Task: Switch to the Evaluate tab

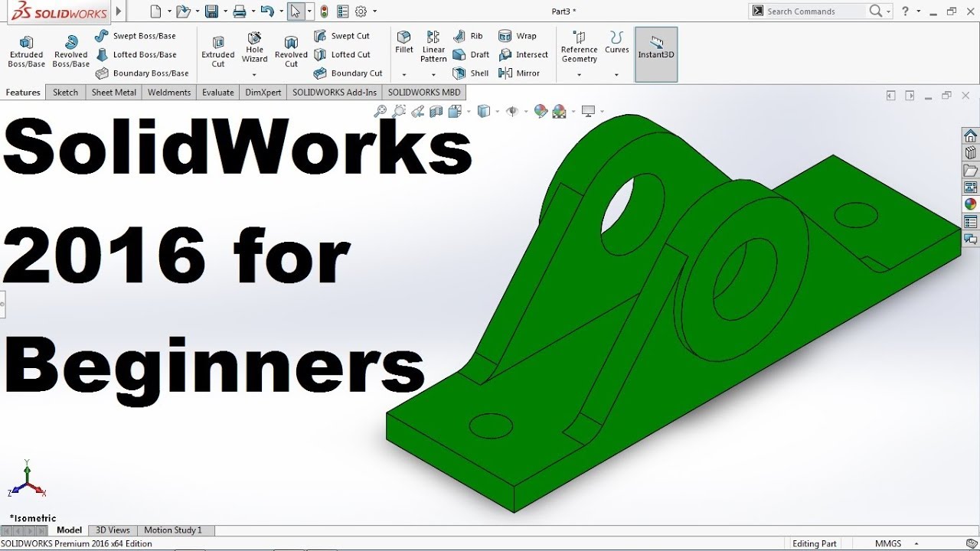Action: [x=218, y=93]
